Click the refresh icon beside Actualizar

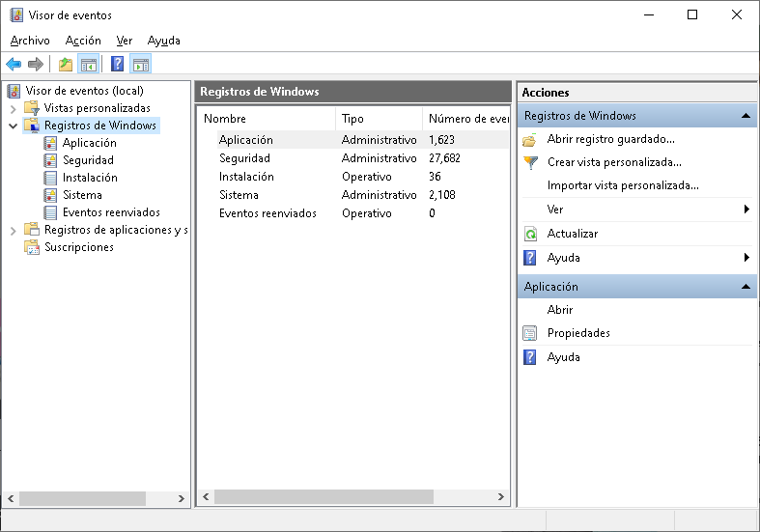(x=531, y=234)
